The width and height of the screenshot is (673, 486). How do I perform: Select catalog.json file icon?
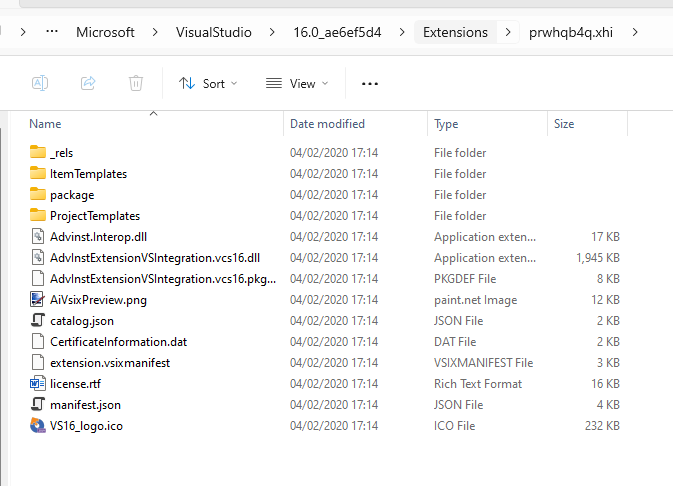pyautogui.click(x=38, y=320)
